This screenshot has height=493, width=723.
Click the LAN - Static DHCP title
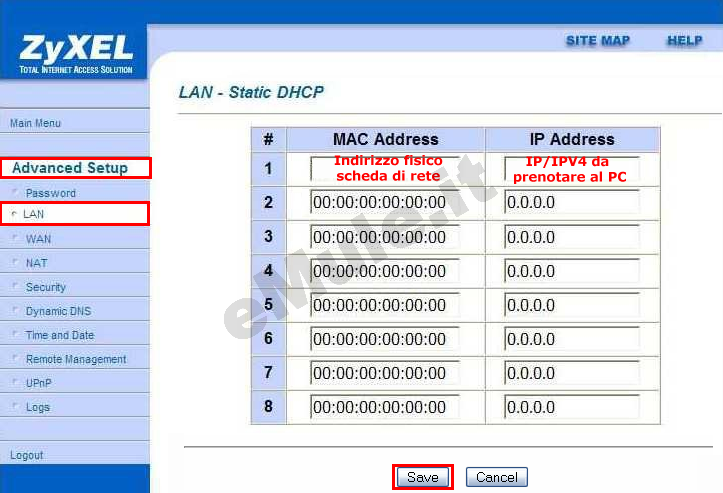[x=251, y=92]
